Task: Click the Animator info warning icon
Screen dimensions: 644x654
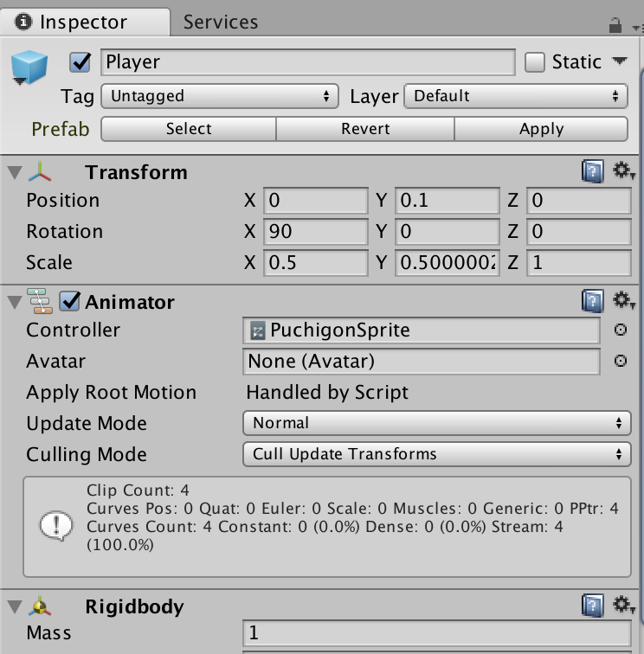Action: click(x=56, y=526)
